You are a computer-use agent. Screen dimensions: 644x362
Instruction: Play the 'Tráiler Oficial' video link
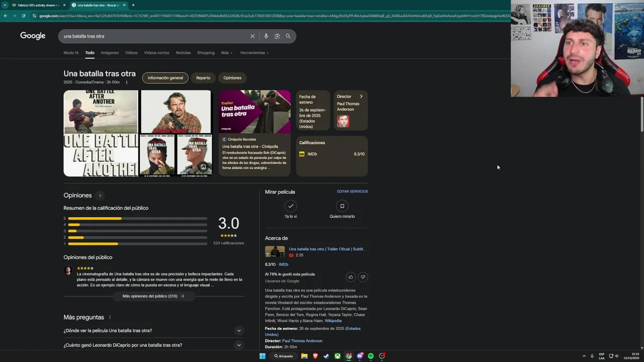(327, 249)
